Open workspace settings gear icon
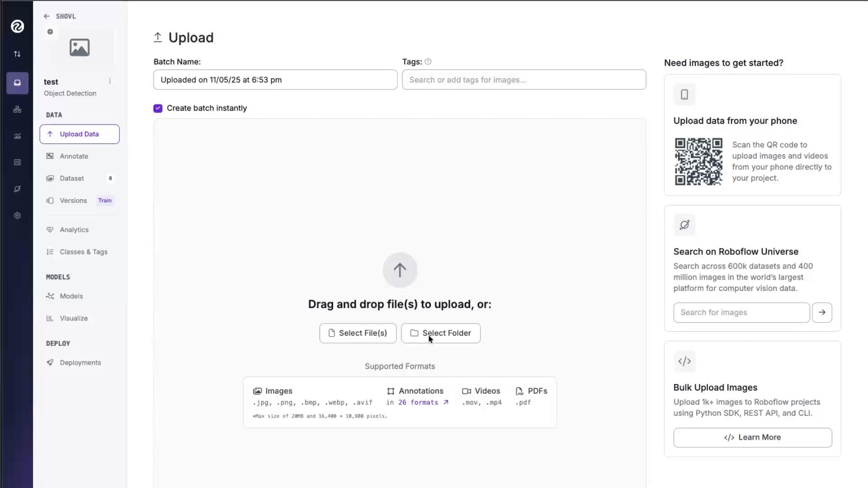The image size is (868, 488). 17,216
